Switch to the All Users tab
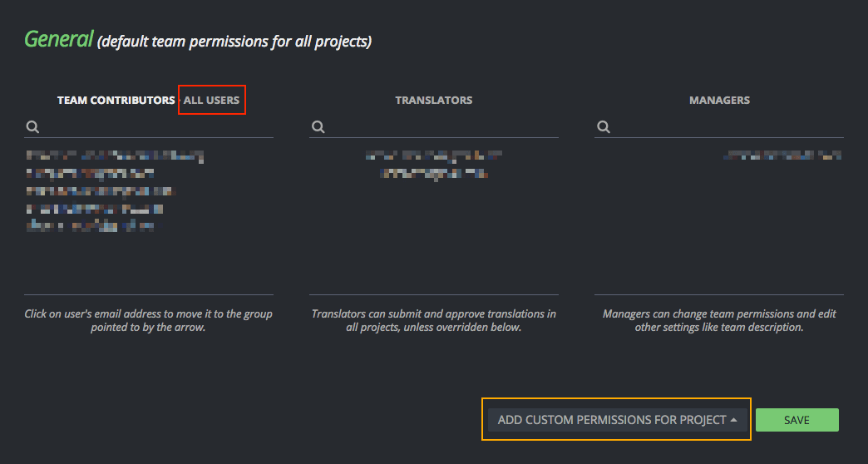868x464 pixels. [211, 100]
